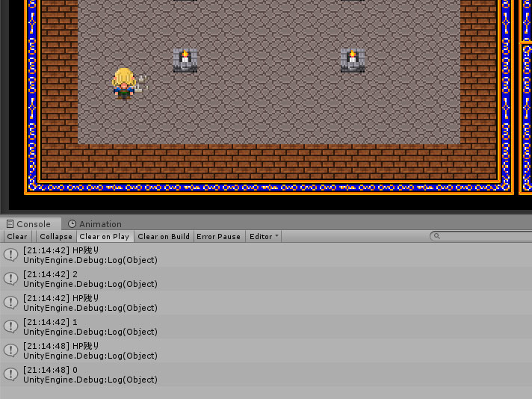Clear the console log
The image size is (532, 399).
(17, 236)
